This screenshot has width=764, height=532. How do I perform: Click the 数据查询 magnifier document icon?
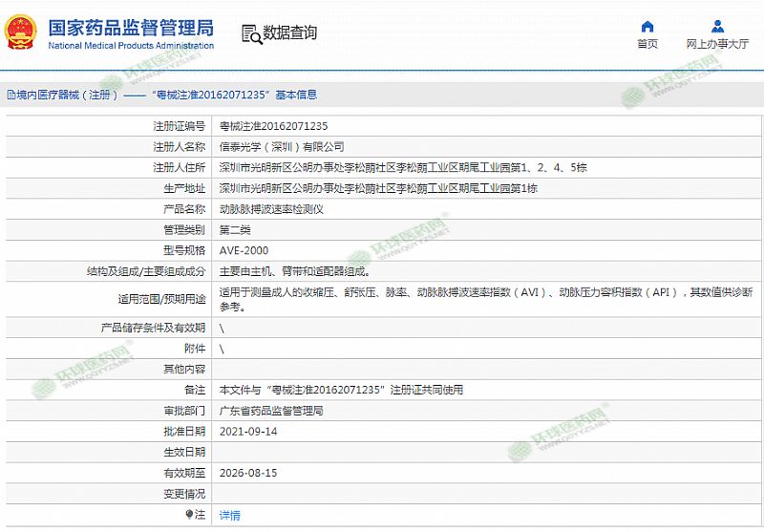click(x=251, y=33)
